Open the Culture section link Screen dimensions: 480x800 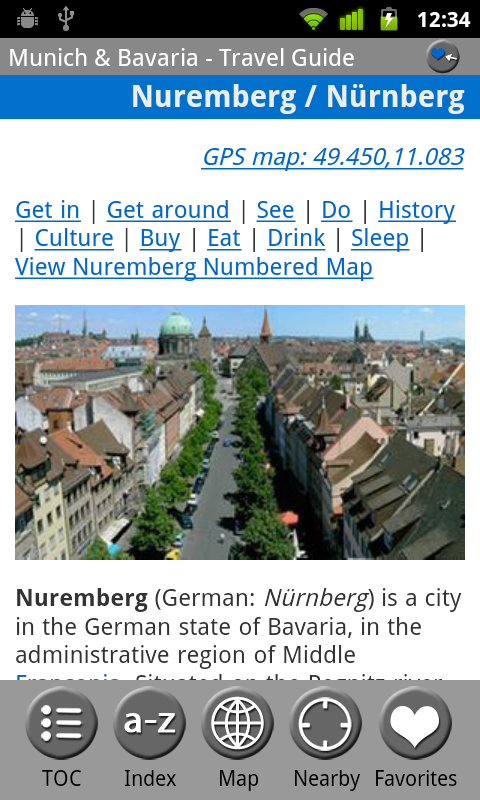coord(74,238)
